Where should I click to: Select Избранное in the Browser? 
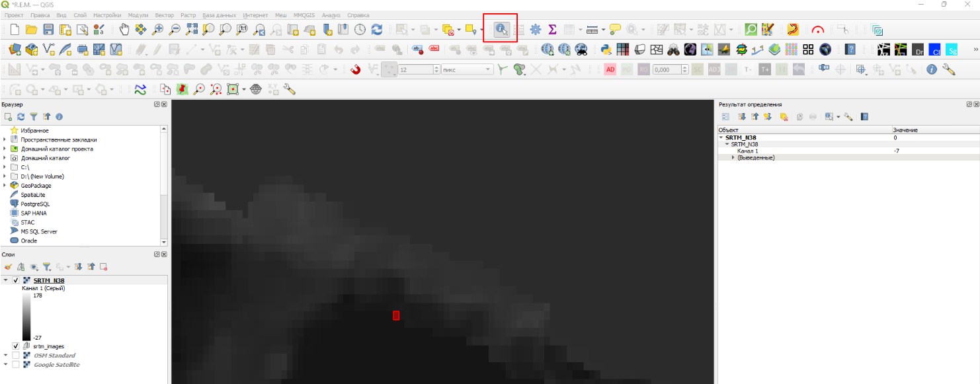pyautogui.click(x=34, y=130)
